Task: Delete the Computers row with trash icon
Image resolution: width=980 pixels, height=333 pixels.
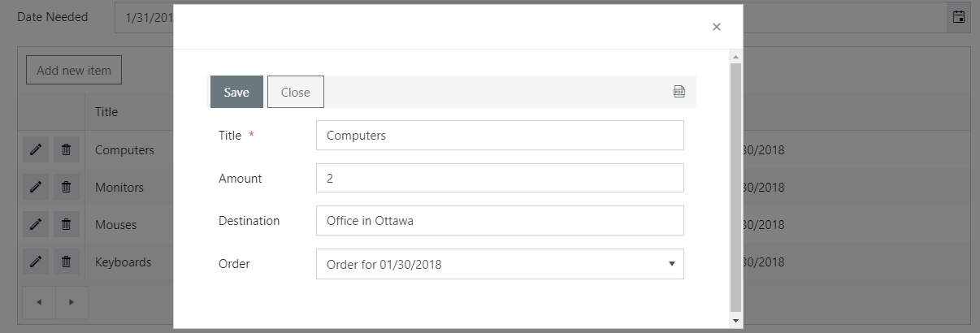Action: (67, 149)
